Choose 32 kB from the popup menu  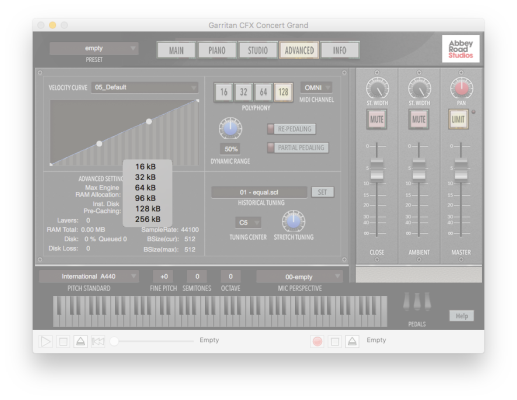(x=147, y=177)
